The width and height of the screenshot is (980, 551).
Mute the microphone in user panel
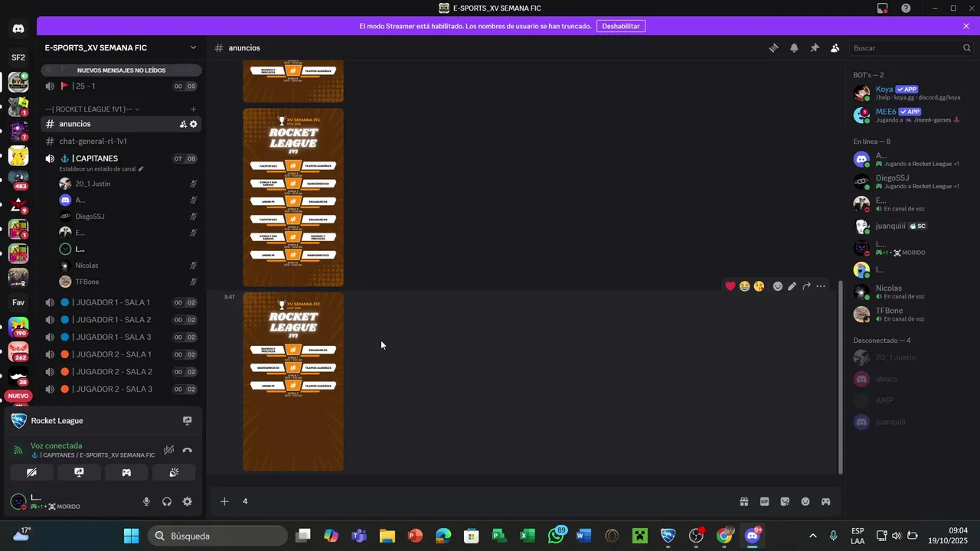coord(146,502)
